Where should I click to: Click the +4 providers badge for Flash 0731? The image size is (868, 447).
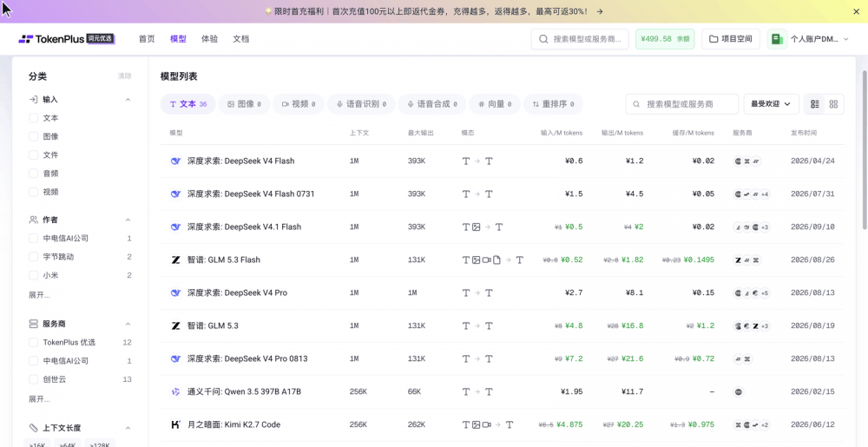[764, 194]
